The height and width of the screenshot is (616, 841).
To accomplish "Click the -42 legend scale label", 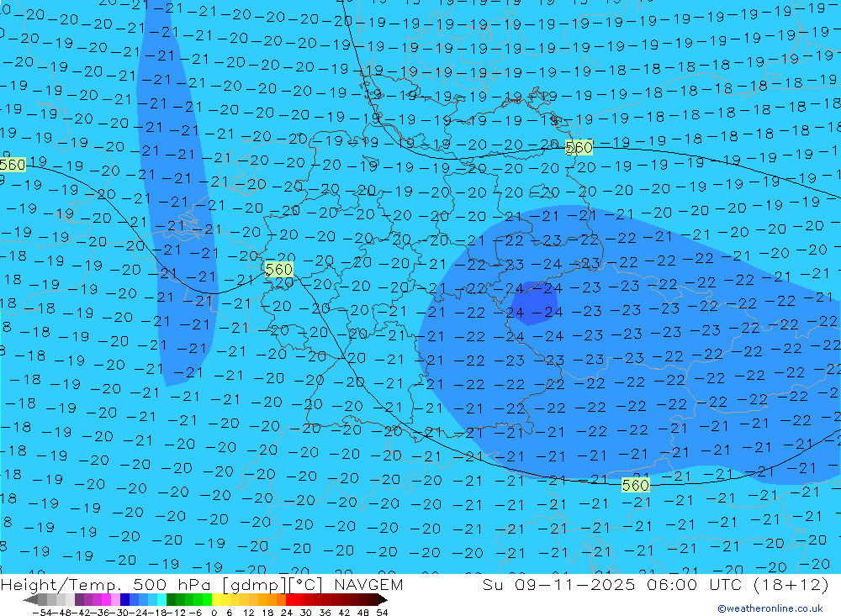I will point(82,613).
